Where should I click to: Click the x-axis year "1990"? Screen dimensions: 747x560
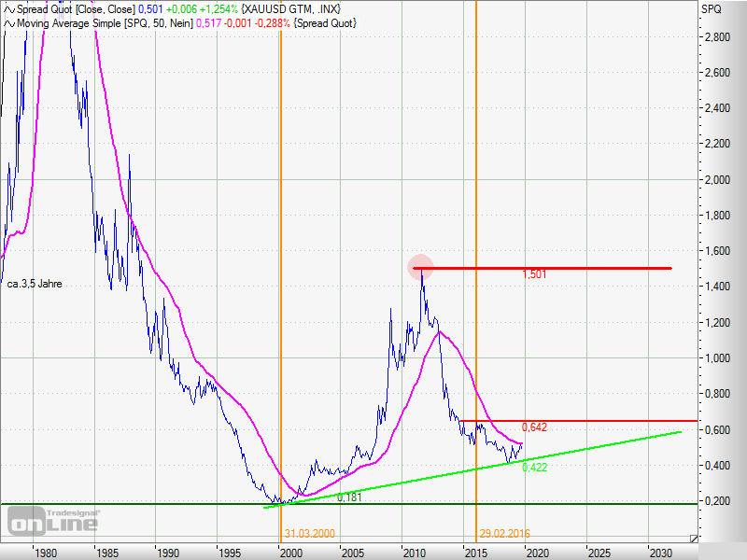(169, 553)
